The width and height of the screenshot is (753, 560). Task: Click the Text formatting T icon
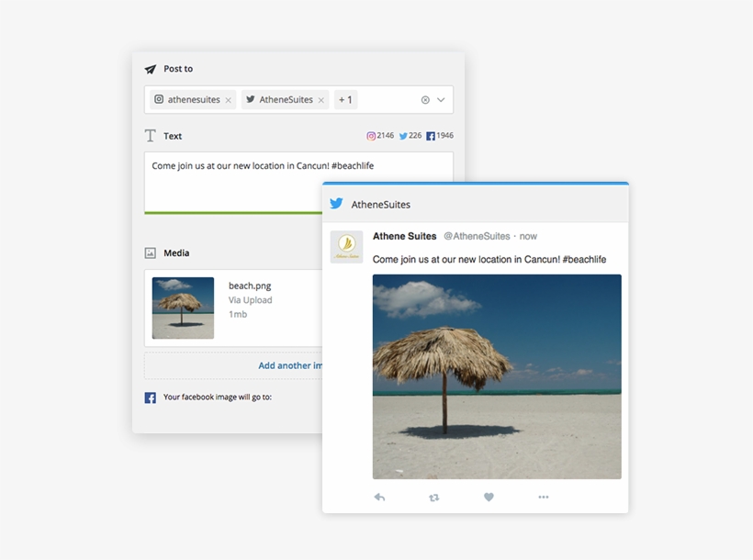[150, 134]
